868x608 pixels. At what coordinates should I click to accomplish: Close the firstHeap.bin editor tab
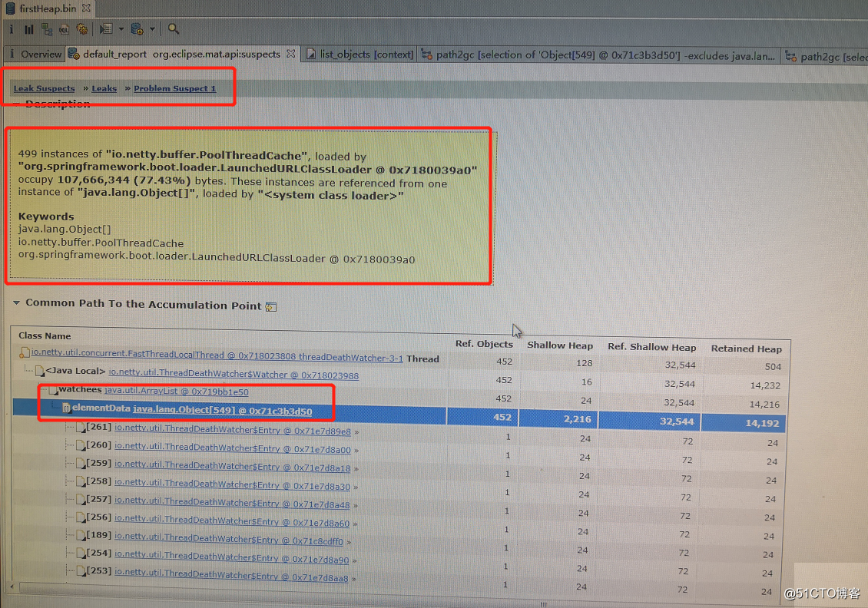[x=86, y=8]
